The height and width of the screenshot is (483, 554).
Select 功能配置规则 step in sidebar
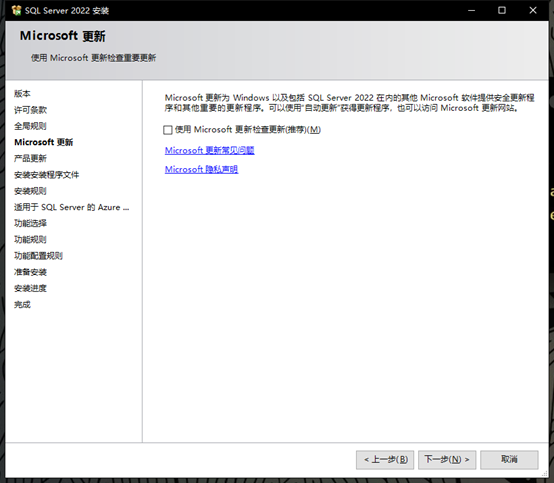[39, 256]
